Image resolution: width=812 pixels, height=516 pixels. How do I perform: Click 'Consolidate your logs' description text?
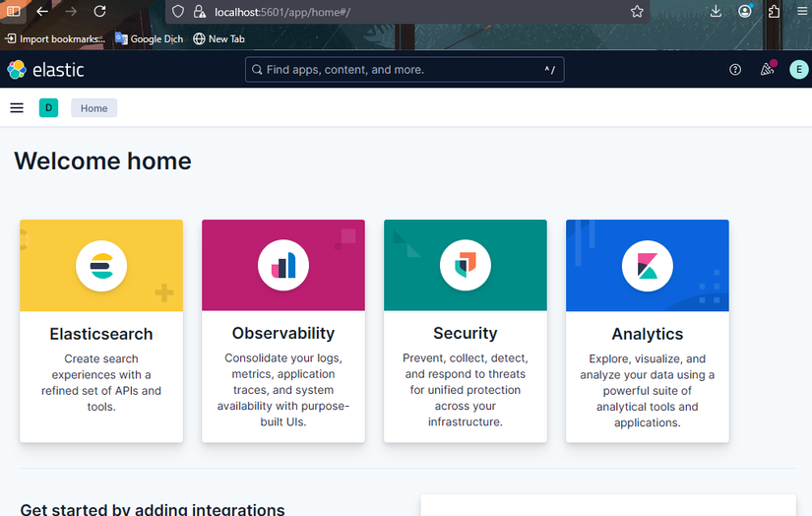tap(283, 390)
